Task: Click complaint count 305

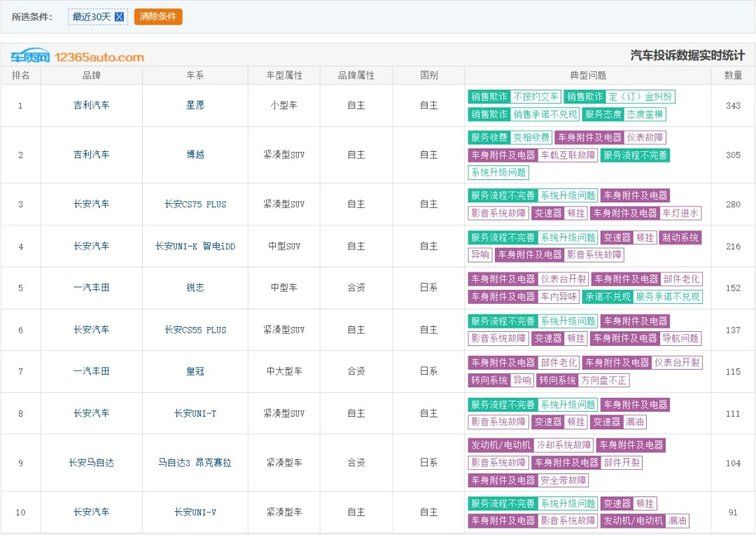Action: (733, 155)
